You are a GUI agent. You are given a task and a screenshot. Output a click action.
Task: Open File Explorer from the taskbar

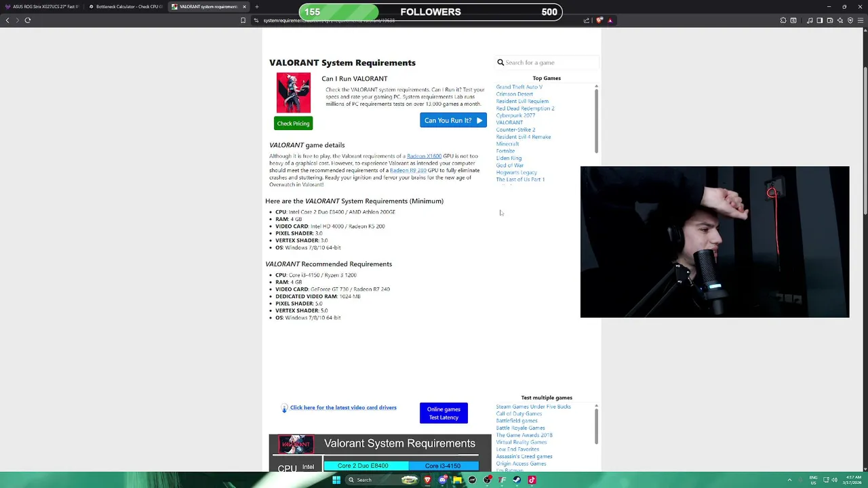(x=458, y=480)
